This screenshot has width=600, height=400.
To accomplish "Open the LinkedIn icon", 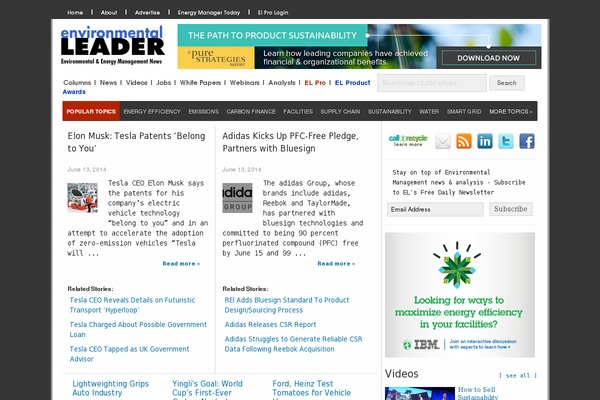I will (485, 141).
